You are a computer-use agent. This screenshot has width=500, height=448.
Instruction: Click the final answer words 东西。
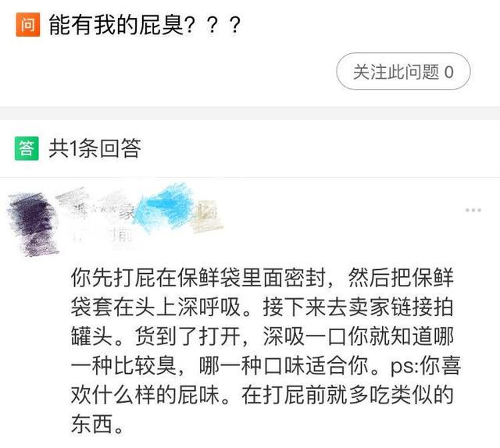click(x=97, y=424)
